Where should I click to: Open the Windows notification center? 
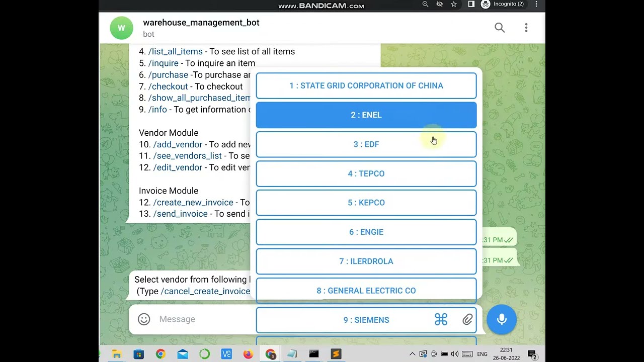point(532,355)
